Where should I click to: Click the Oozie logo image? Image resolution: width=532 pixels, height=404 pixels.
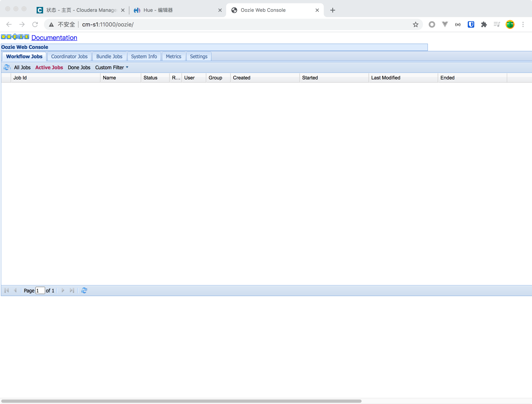[15, 37]
